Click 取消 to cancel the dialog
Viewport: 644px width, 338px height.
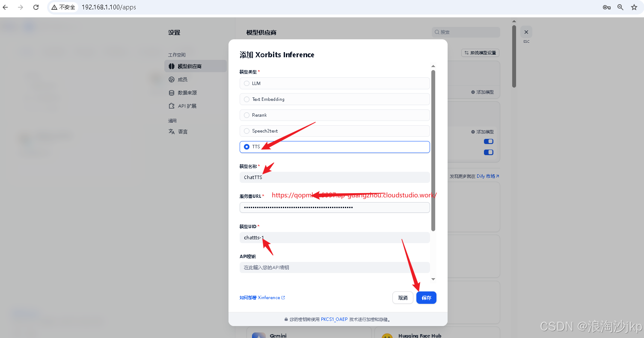point(403,298)
